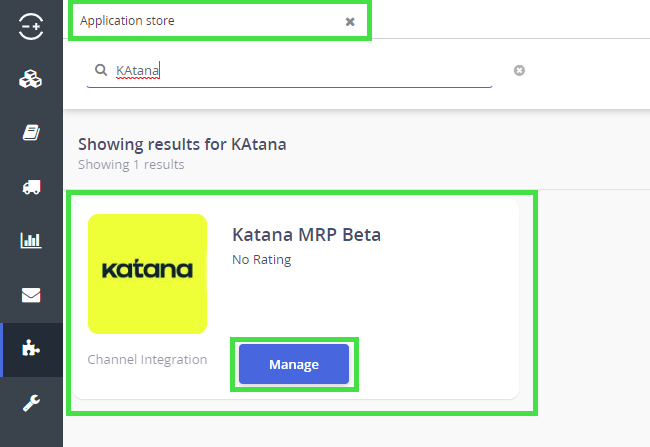
Task: Open the Inventory cubes icon
Action: [31, 80]
